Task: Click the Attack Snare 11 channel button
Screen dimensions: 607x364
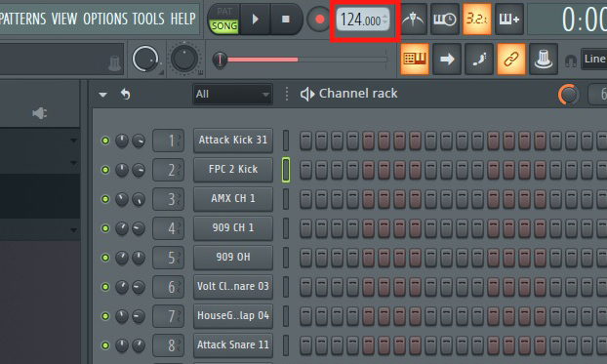Action: (x=233, y=345)
